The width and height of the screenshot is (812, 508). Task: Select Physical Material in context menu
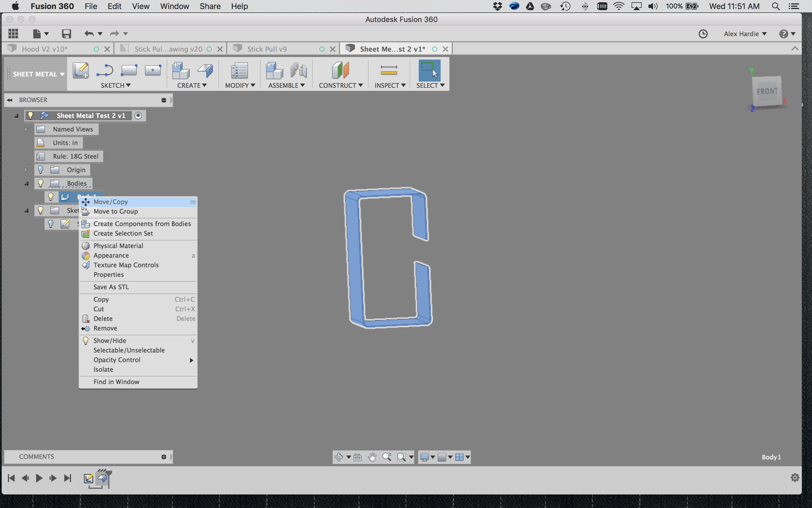tap(138, 246)
